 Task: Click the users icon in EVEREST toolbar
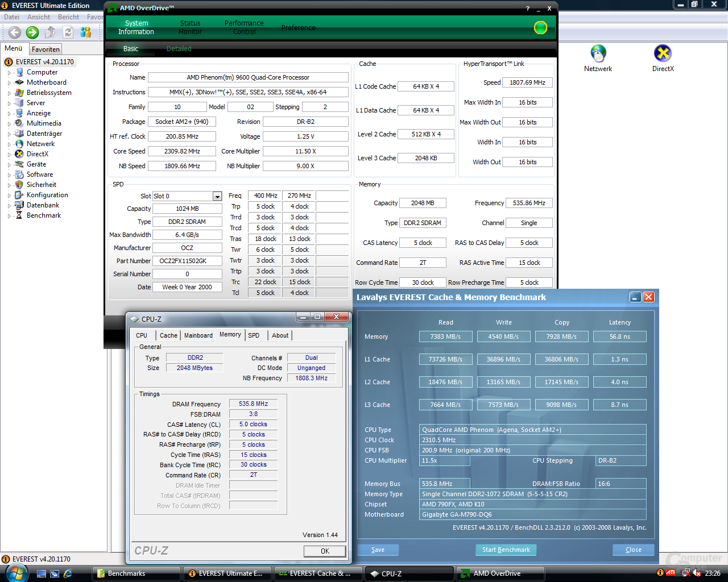tap(86, 32)
